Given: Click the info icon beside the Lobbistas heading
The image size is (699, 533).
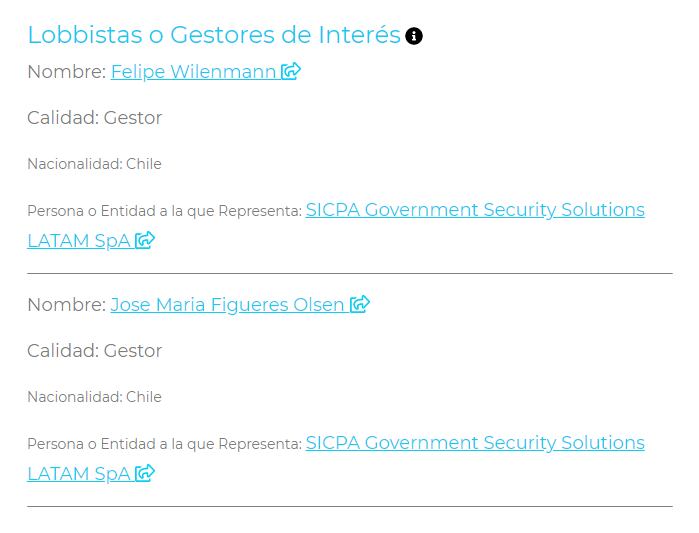Looking at the screenshot, I should point(414,36).
